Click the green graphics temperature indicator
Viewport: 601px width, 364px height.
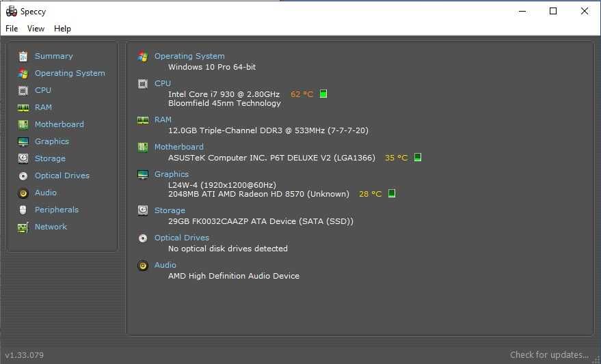click(x=392, y=194)
